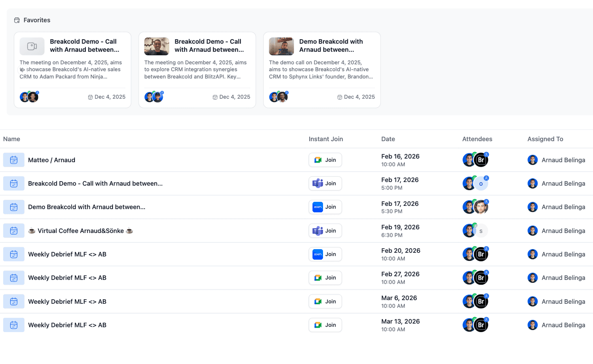This screenshot has height=364, width=593.
Task: Join the Matteo / Arnaud meeting
Action: tap(325, 160)
